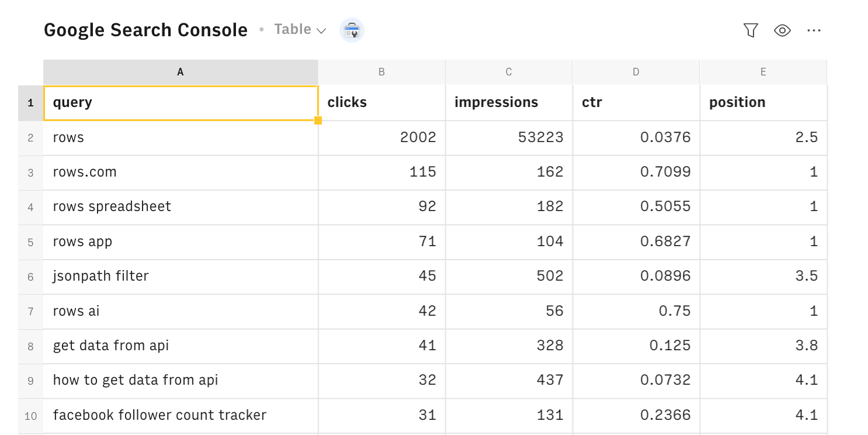Open the three-dot more options menu
Viewport: 868px width, 435px height.
[814, 30]
